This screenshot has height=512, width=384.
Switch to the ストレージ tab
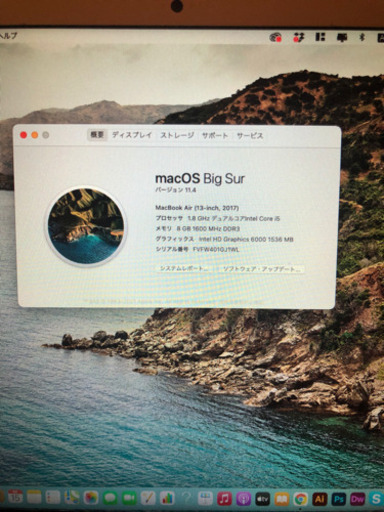(x=177, y=135)
